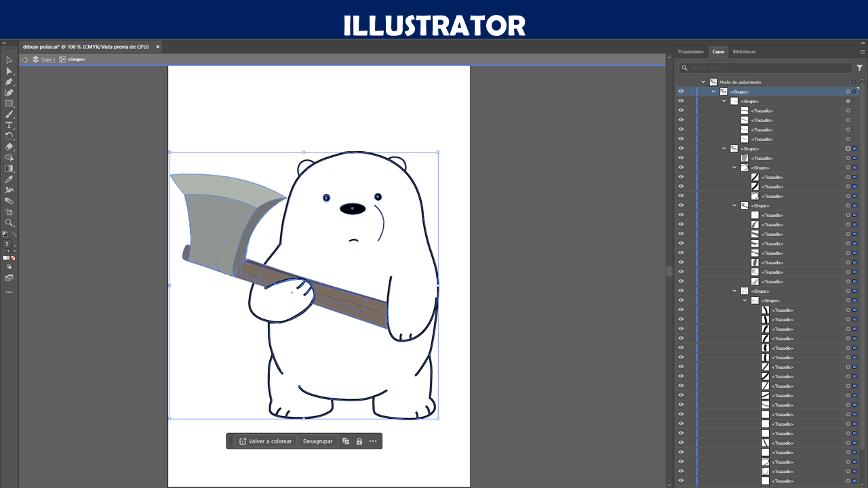Select the Pen tool
Screen dimensions: 868x488
9,82
